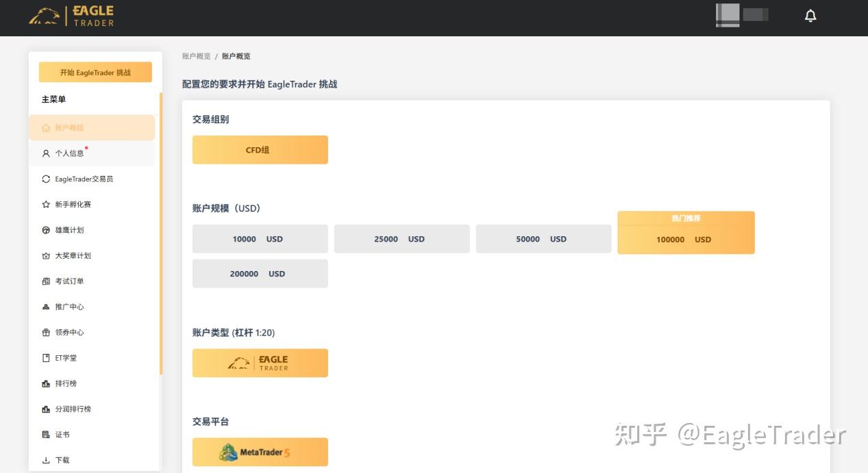Click the sidebar vertical scrollbar
868x473 pixels.
pos(161,233)
